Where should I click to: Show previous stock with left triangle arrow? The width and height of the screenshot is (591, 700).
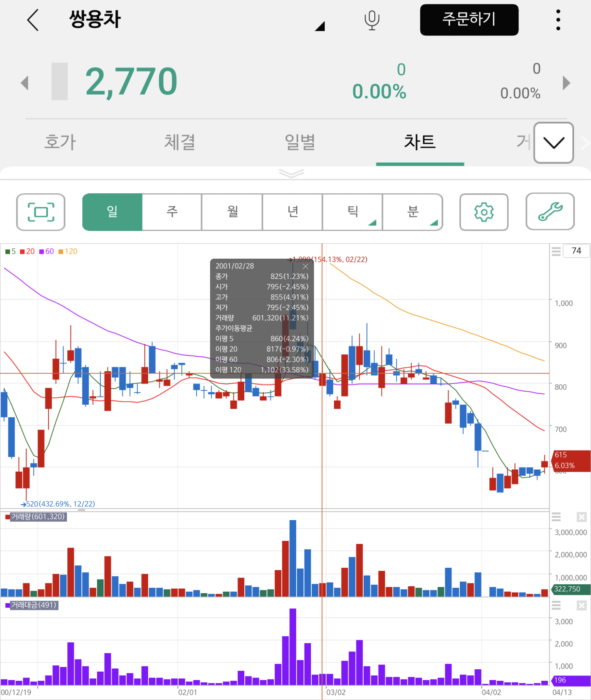25,83
